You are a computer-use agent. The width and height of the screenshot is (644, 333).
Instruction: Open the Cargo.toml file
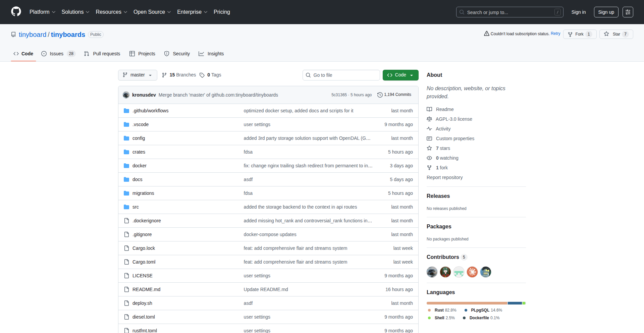coord(144,262)
